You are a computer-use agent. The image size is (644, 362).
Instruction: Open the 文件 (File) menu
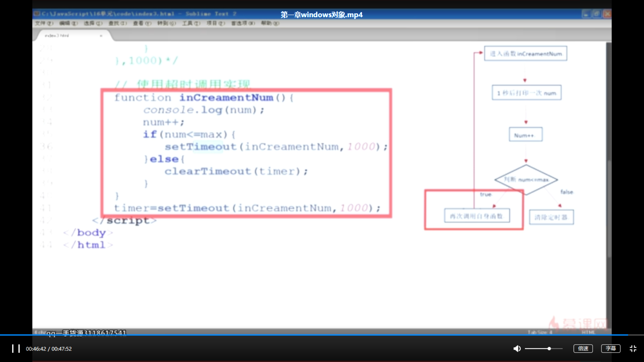pyautogui.click(x=44, y=23)
